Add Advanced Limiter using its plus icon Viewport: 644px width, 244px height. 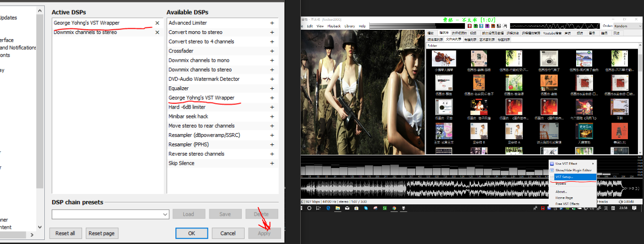[272, 23]
